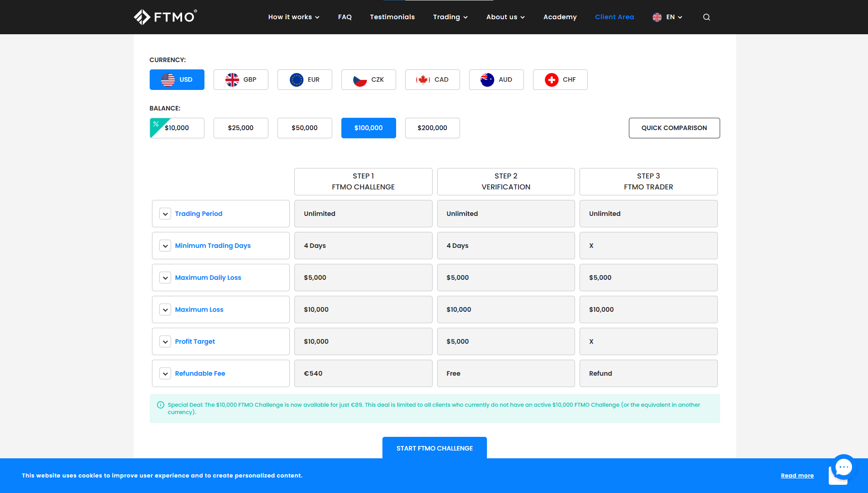Open the How it works dropdown
Viewport: 868px width, 493px height.
[293, 17]
